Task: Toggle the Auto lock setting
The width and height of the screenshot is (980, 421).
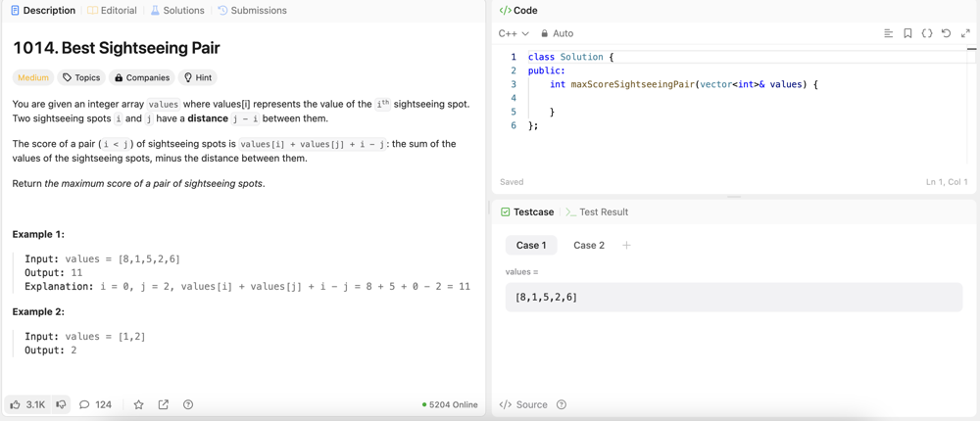Action: point(557,33)
